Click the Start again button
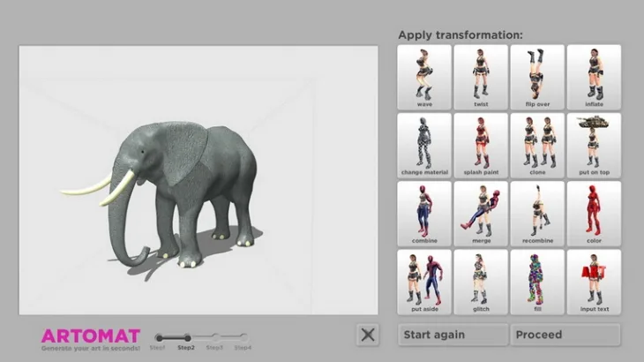This screenshot has width=644, height=362. [x=453, y=335]
